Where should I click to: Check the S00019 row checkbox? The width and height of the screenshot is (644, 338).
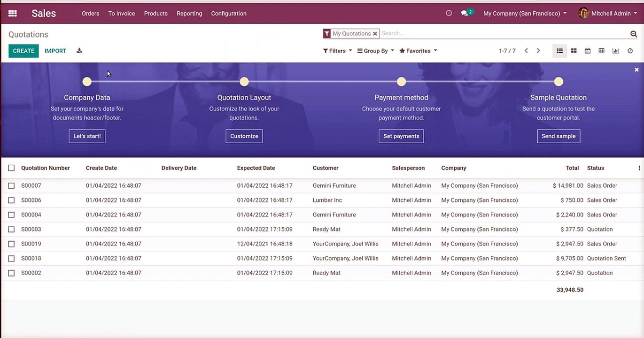pyautogui.click(x=11, y=244)
